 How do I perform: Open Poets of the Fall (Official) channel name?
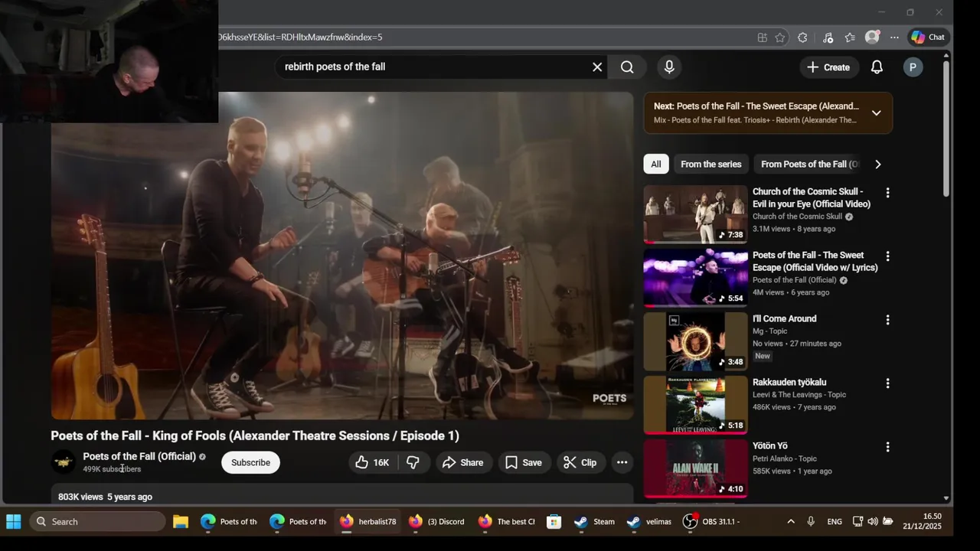tap(139, 456)
